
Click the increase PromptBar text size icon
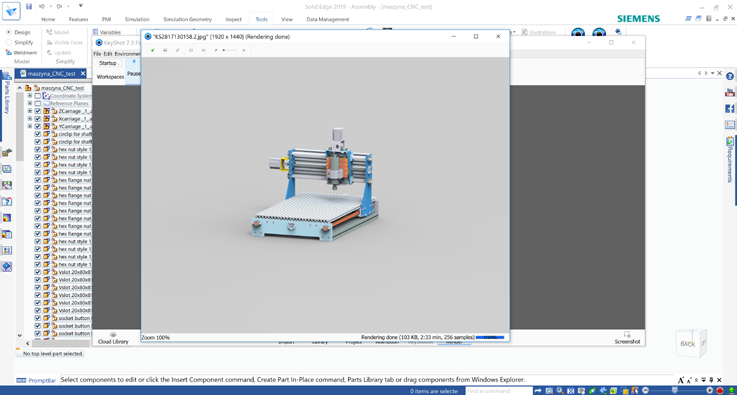click(x=681, y=380)
